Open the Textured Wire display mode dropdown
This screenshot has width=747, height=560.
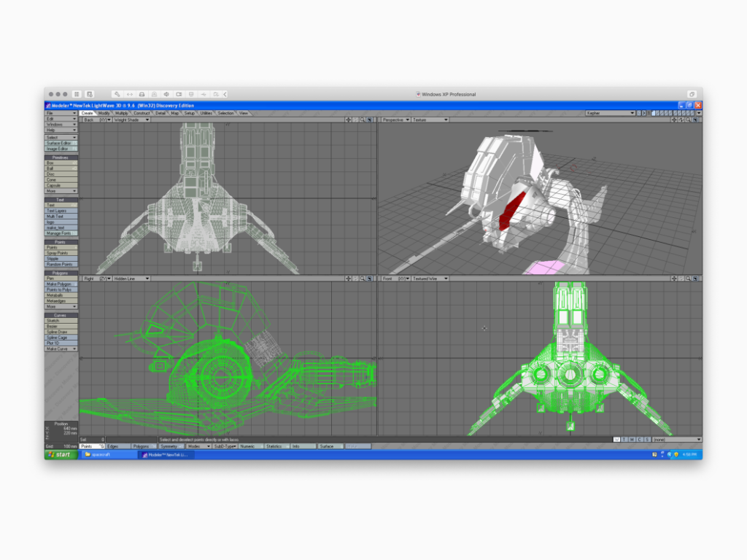(x=430, y=279)
